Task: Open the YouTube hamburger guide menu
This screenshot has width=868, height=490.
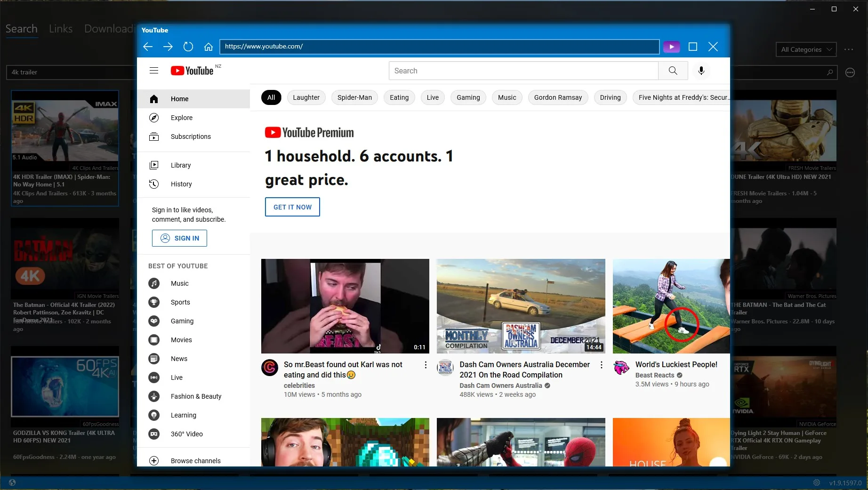Action: coord(154,71)
